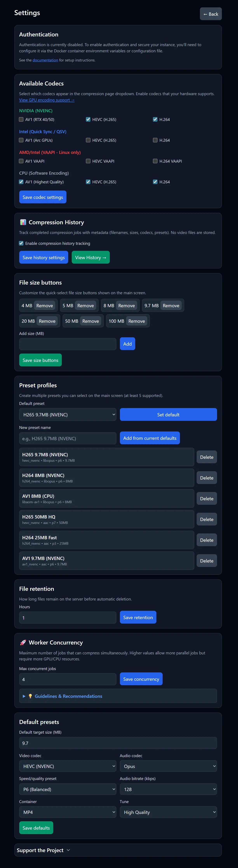Click Add from current defaults button
The width and height of the screenshot is (238, 868).
(150, 438)
